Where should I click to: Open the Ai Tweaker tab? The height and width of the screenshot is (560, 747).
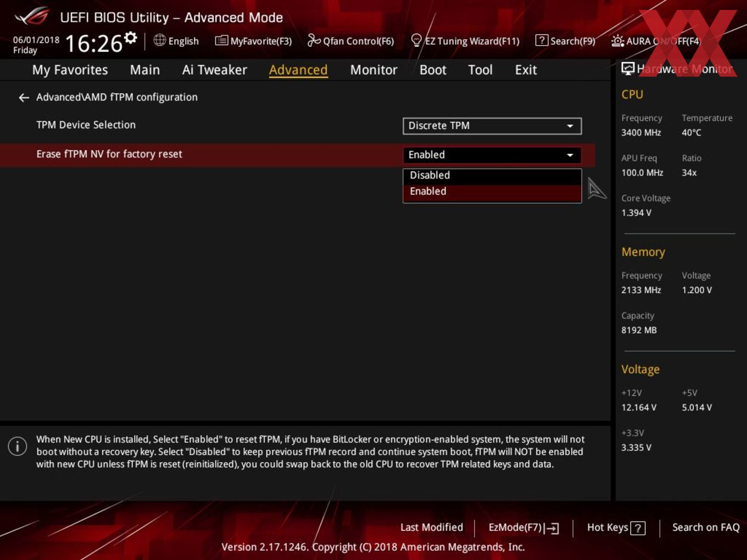215,70
